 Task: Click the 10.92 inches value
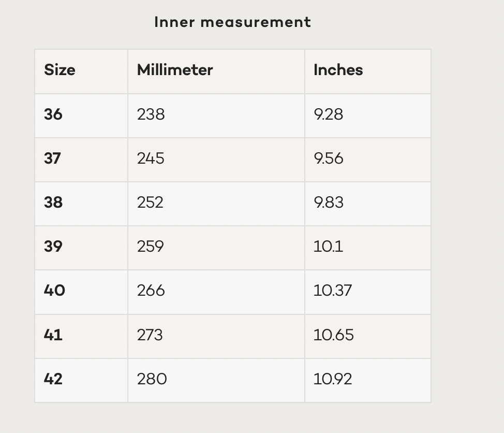point(333,379)
